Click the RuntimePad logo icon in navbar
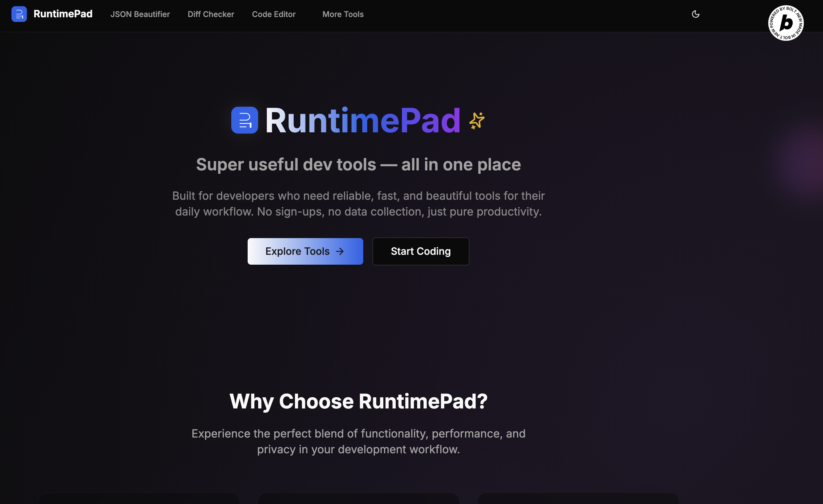This screenshot has width=823, height=504. (x=19, y=14)
